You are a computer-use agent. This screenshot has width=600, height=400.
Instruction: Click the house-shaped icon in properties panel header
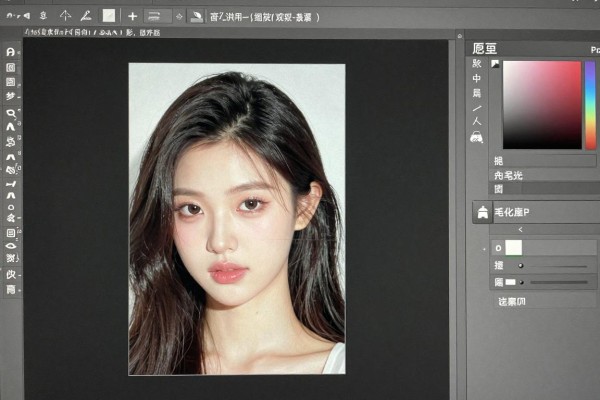483,212
